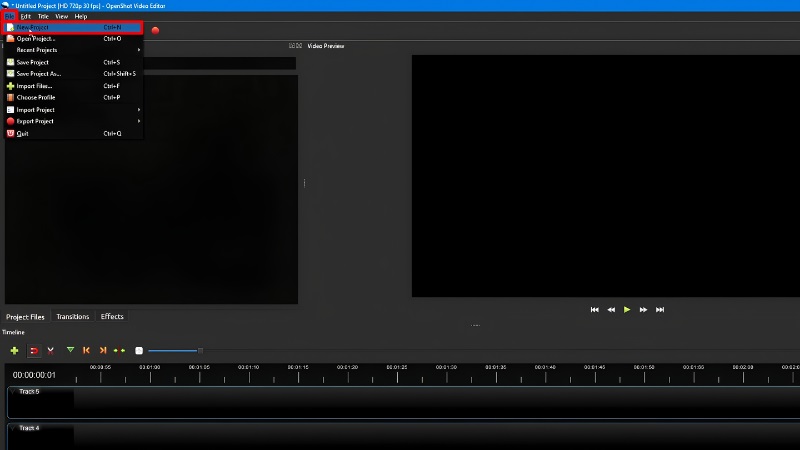
Task: Open the Edit menu
Action: (x=26, y=16)
